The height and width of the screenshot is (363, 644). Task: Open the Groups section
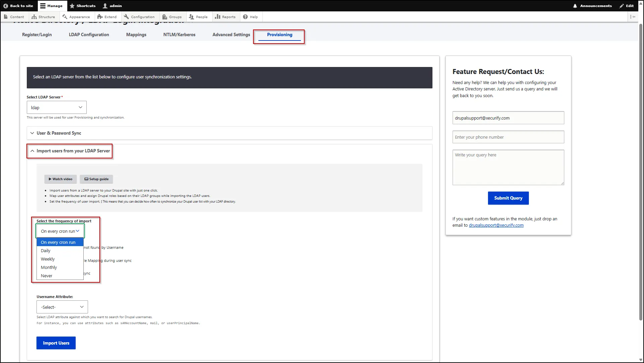pos(172,16)
